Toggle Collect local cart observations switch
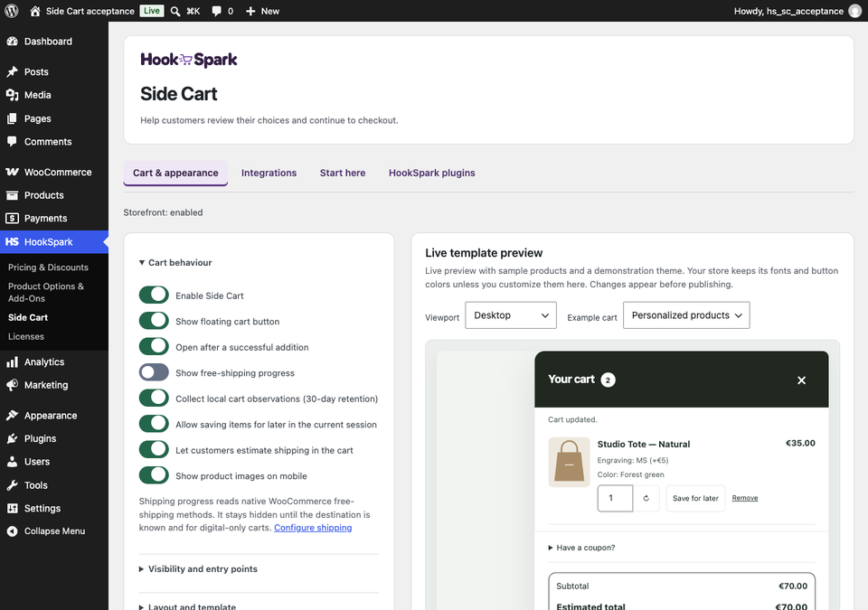 [x=154, y=398]
